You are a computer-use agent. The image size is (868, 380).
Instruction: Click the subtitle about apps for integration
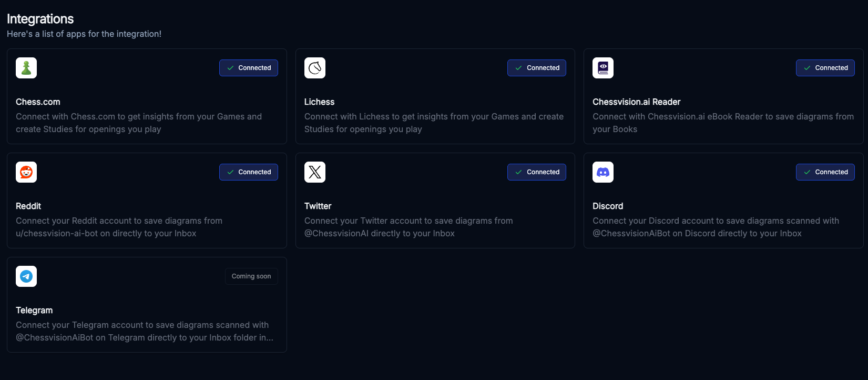click(84, 34)
